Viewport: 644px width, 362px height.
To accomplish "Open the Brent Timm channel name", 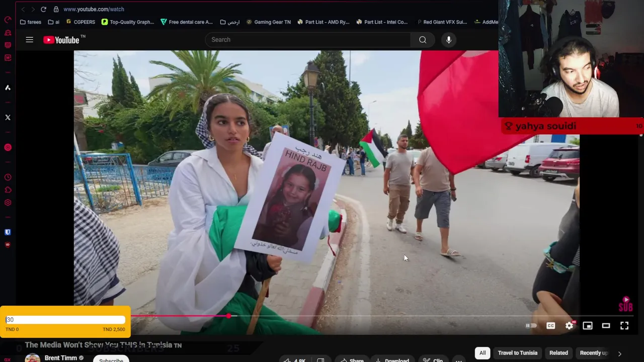I will [61, 358].
